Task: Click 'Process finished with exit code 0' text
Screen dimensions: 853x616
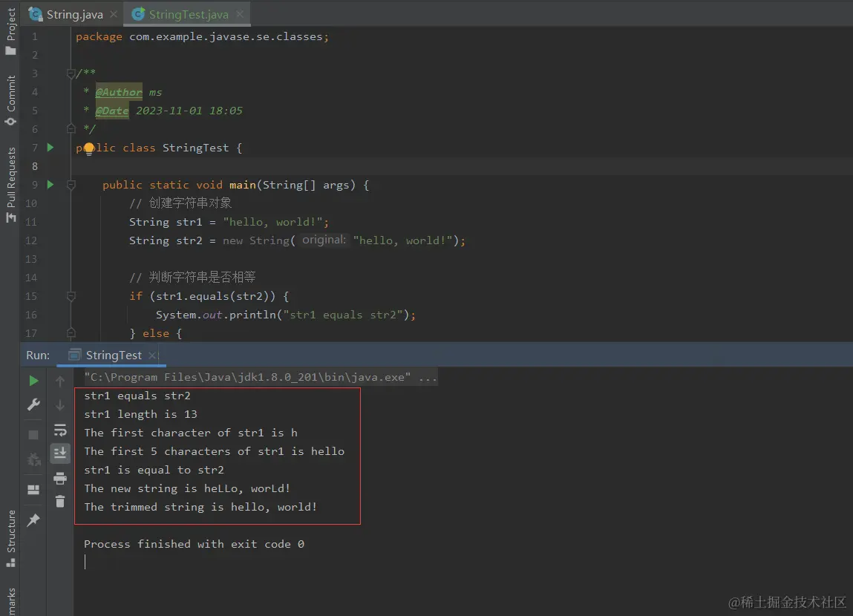Action: (194, 544)
